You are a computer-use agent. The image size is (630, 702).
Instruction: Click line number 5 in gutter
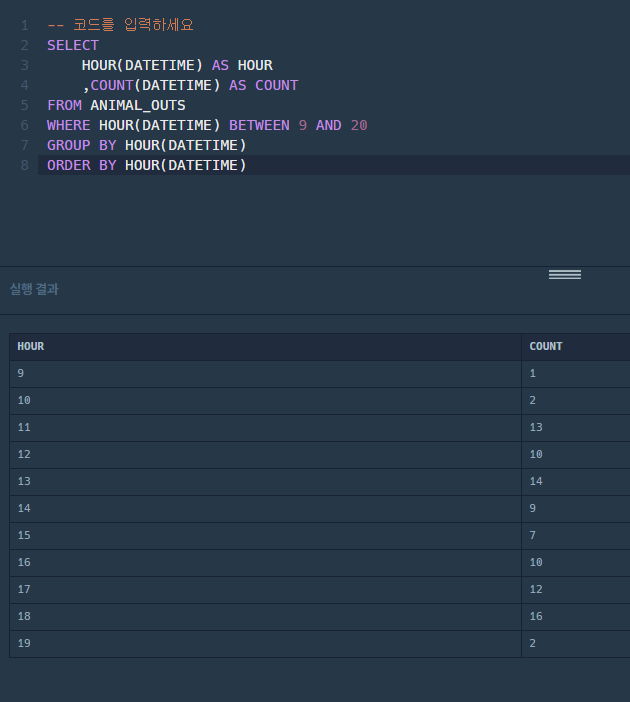click(25, 105)
